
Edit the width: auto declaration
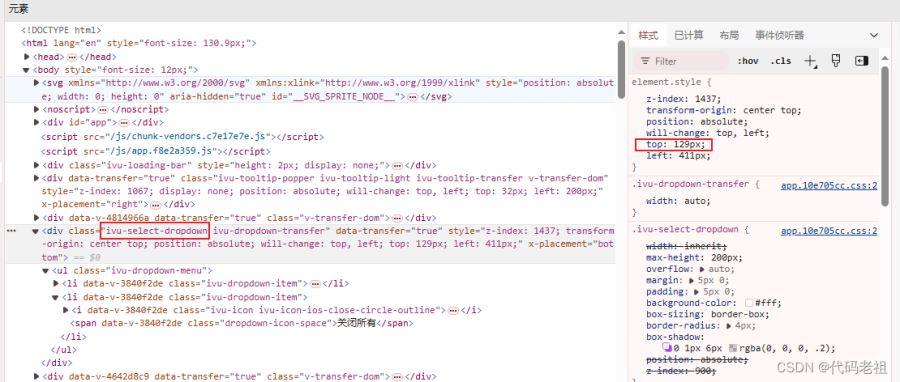tap(678, 201)
